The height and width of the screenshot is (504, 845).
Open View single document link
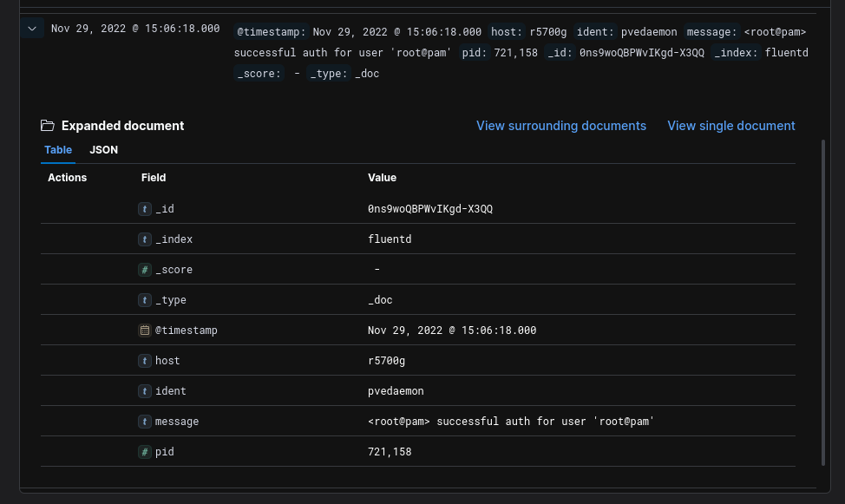pyautogui.click(x=730, y=126)
